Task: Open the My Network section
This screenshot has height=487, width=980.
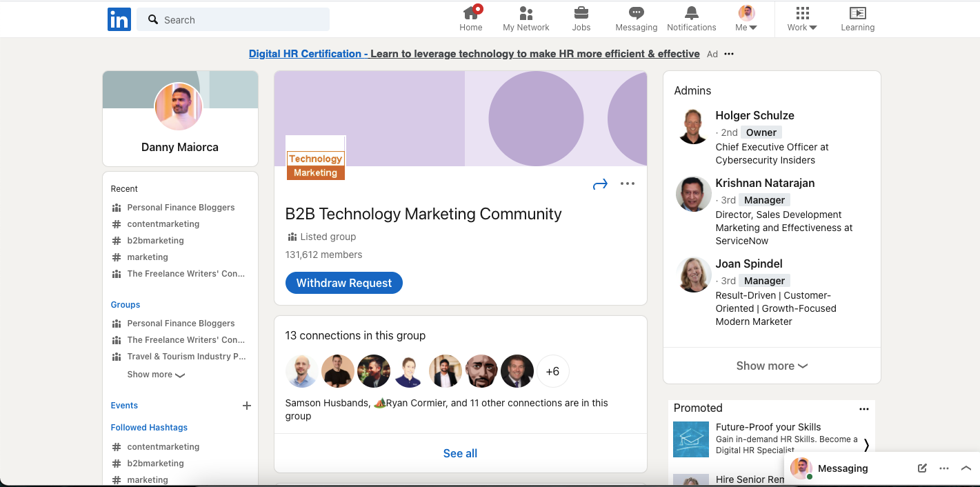Action: click(x=526, y=13)
